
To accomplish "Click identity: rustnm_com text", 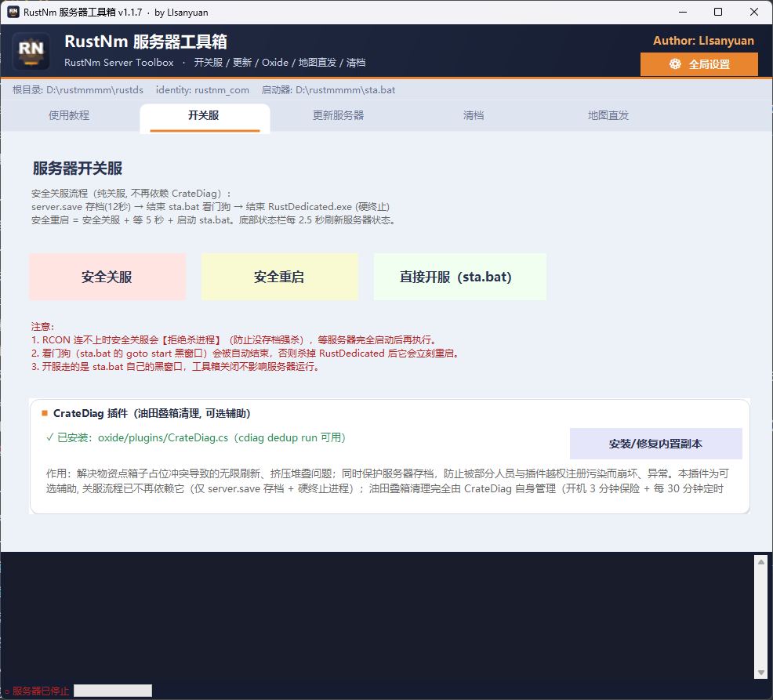I will (x=202, y=90).
